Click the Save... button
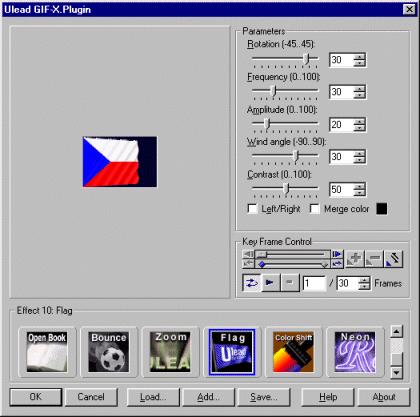Screen dimensions: 420x417 264,397
